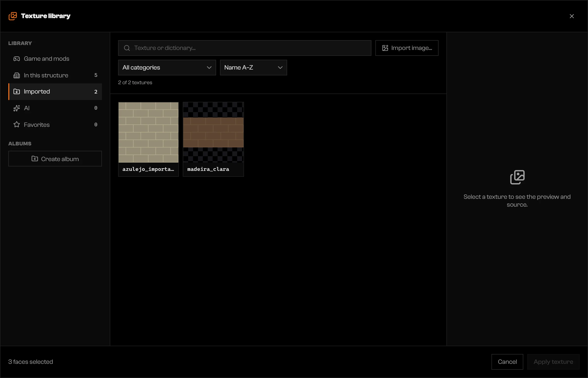
Task: Click the Texture library header icon
Action: point(13,16)
